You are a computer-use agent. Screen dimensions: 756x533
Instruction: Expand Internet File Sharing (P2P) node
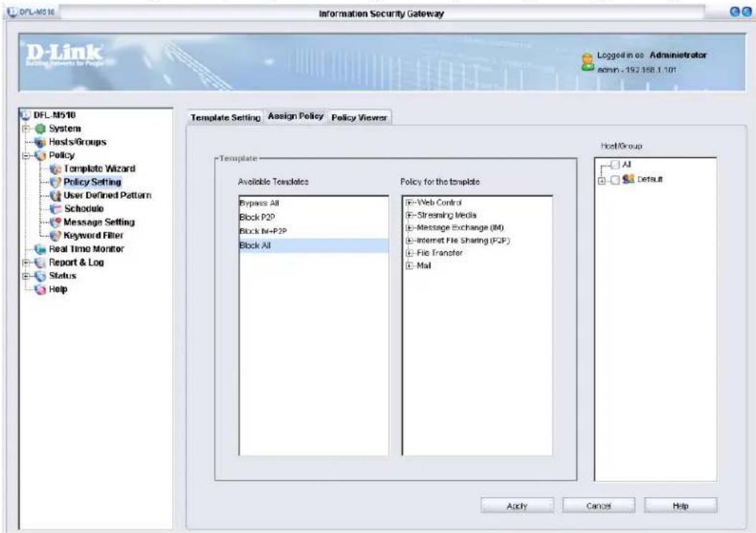click(410, 240)
